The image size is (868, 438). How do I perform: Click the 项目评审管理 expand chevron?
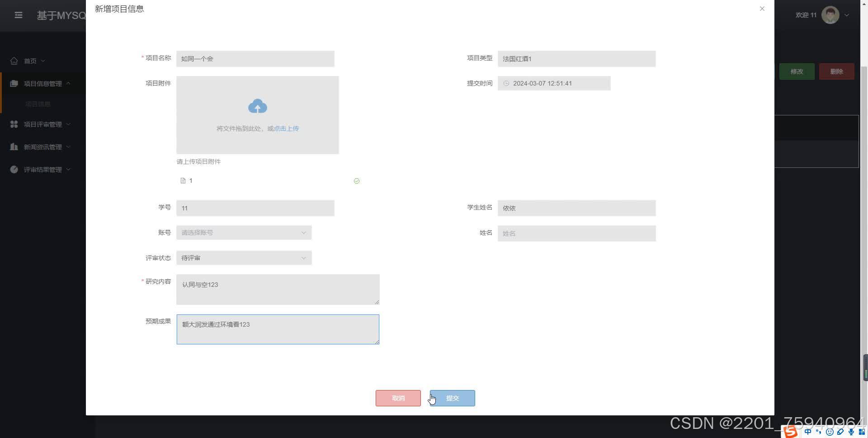(68, 124)
